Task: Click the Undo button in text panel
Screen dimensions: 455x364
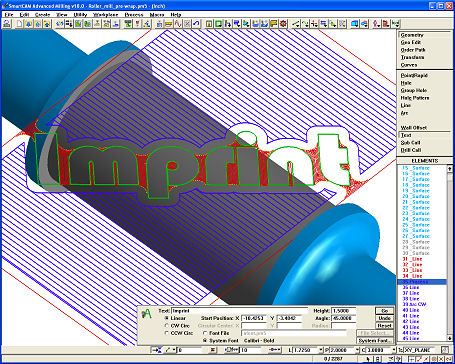Action: (384, 318)
